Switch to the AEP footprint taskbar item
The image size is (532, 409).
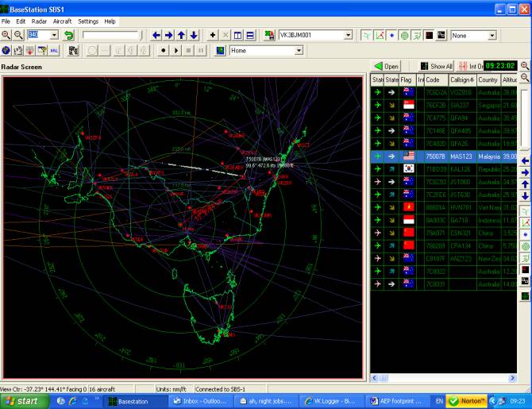tap(397, 401)
